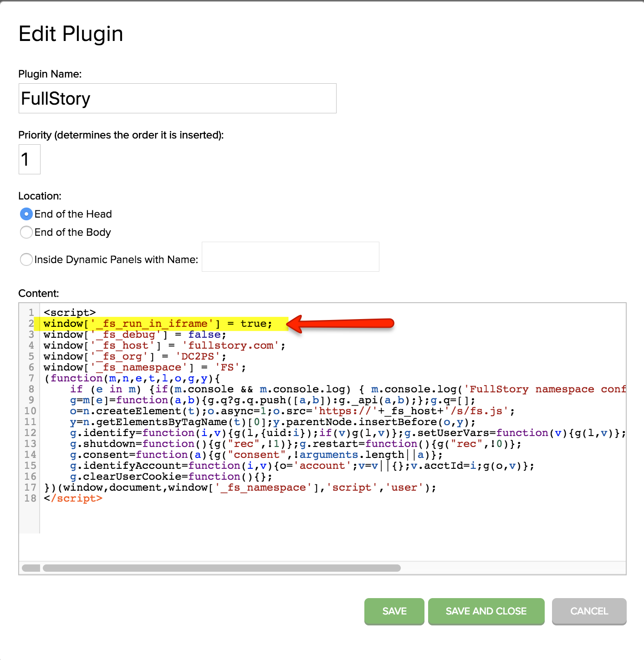Select the End of the Head option

(x=26, y=214)
